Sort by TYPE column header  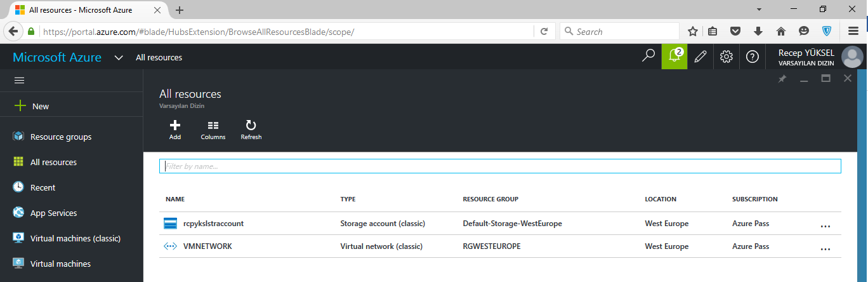pos(348,199)
